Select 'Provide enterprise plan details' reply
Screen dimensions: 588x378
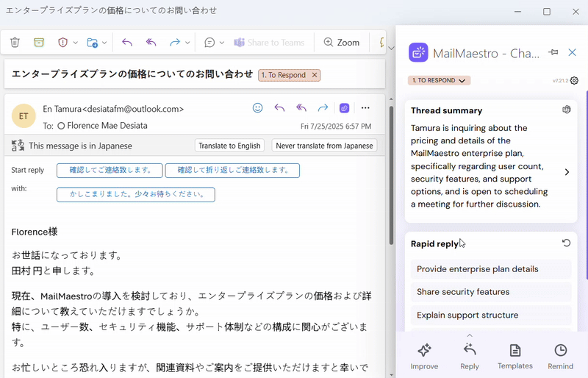pos(491,269)
